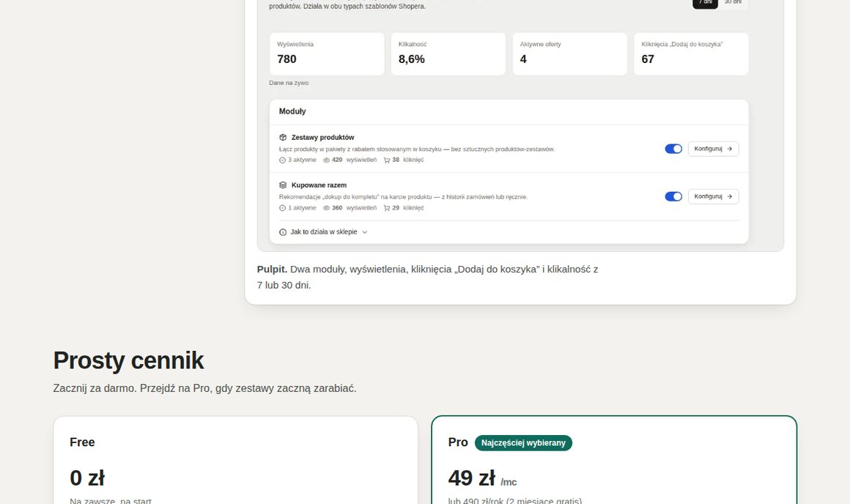Select the Klikalność stat label
The height and width of the screenshot is (504, 850).
pos(413,45)
